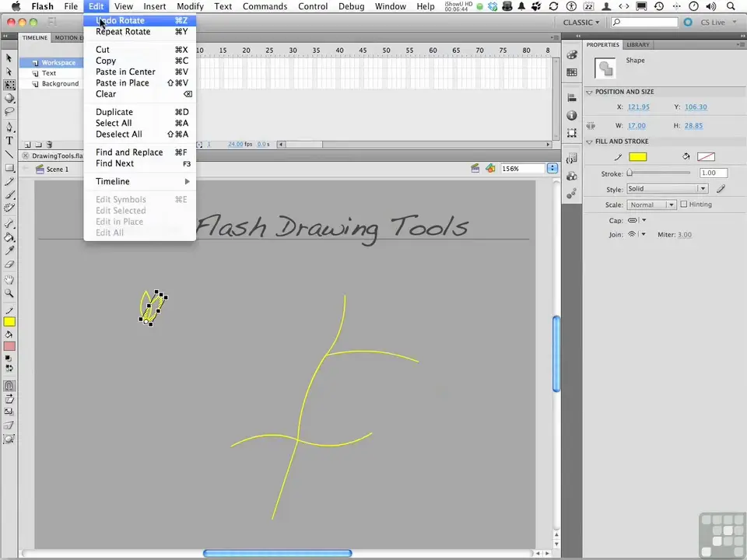747x560 pixels.
Task: Open the CLASSIC workspace dropdown
Action: (581, 23)
